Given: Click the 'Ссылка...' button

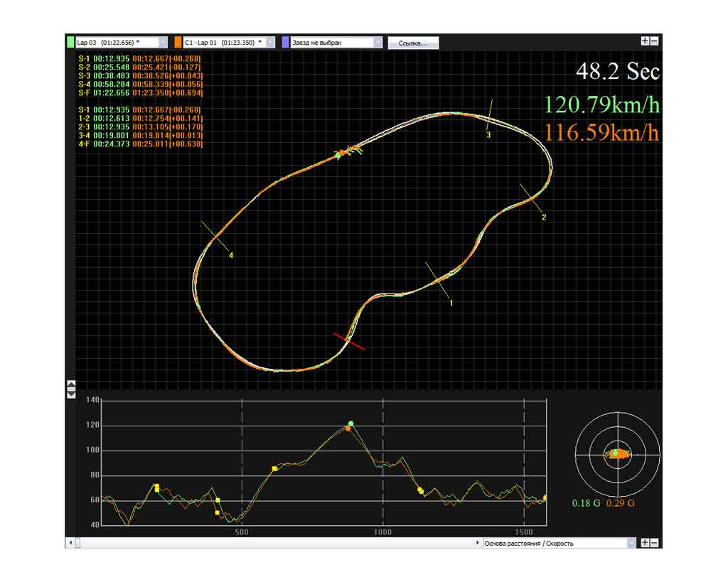Looking at the screenshot, I should (413, 43).
